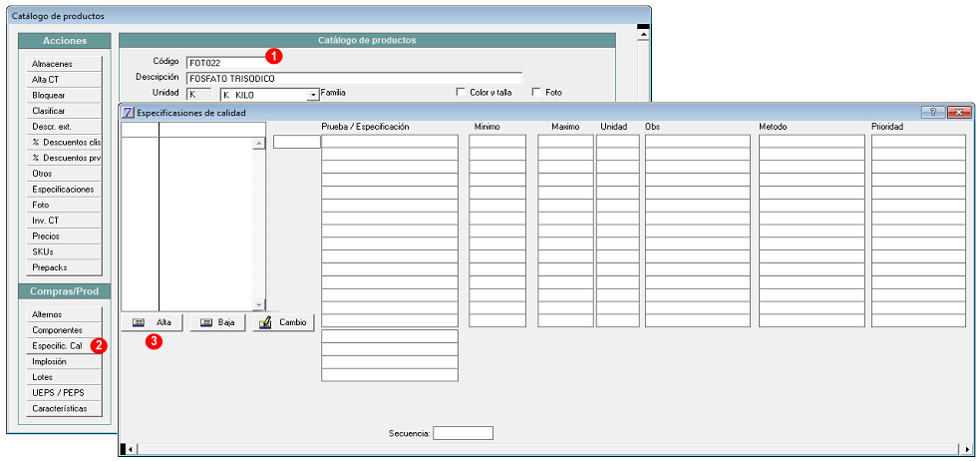The width and height of the screenshot is (980, 461).
Task: Click the Foto action button
Action: (x=65, y=205)
